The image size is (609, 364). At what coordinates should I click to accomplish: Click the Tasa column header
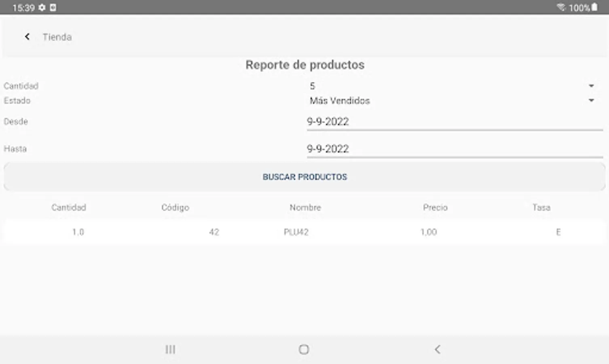click(541, 207)
